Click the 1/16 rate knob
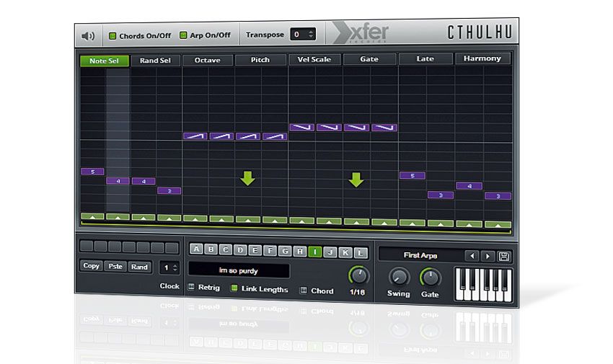Screen dimensions: 613x364 click(358, 275)
